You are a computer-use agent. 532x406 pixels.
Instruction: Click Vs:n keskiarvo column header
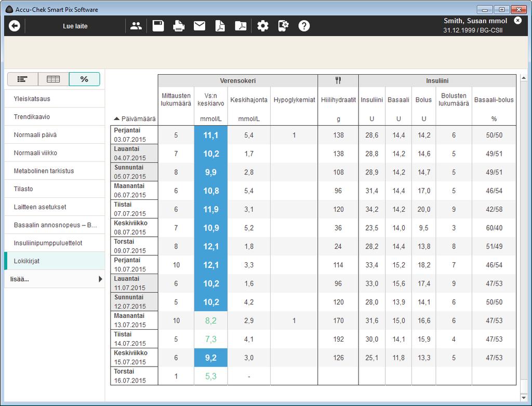(x=211, y=100)
